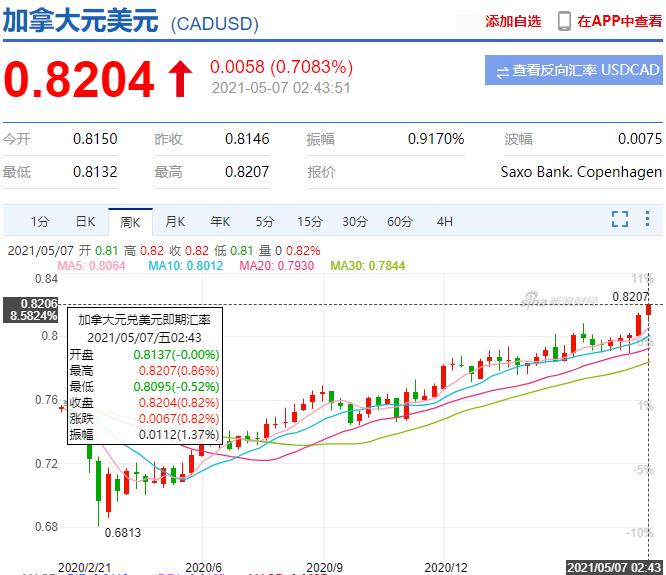Click the MA20: 0.7930 indicator label
The width and height of the screenshot is (666, 575).
pos(277,266)
